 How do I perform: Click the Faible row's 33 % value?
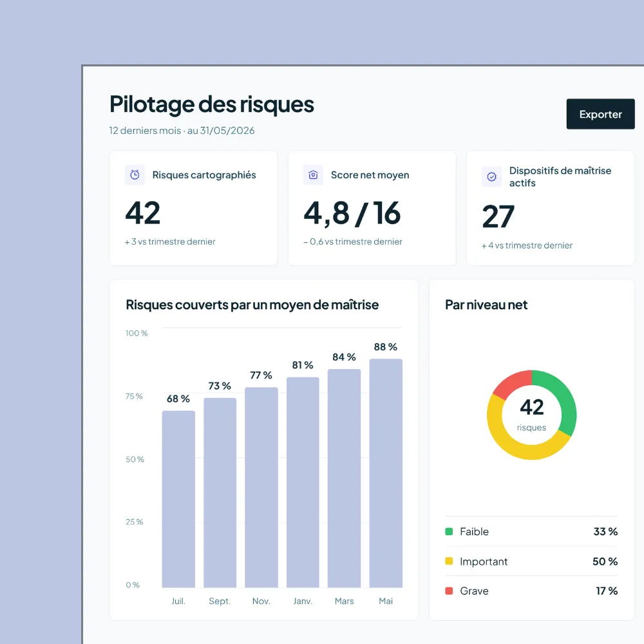605,531
